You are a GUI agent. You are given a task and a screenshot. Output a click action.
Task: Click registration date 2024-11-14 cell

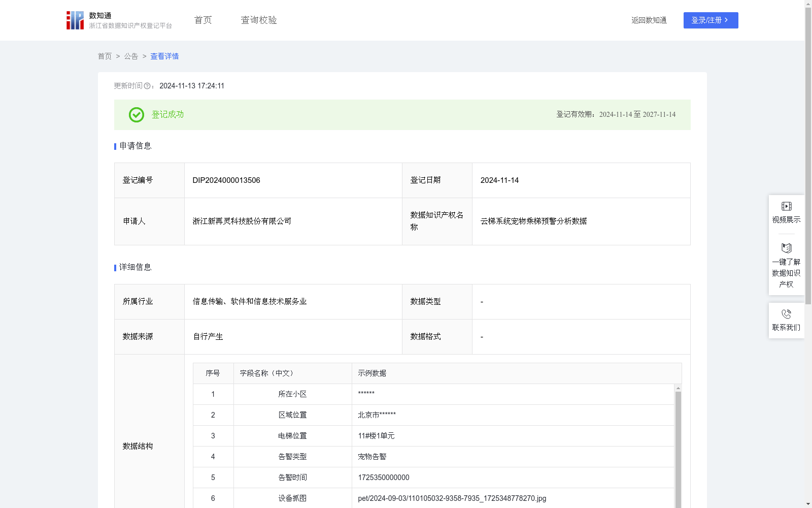coord(581,180)
